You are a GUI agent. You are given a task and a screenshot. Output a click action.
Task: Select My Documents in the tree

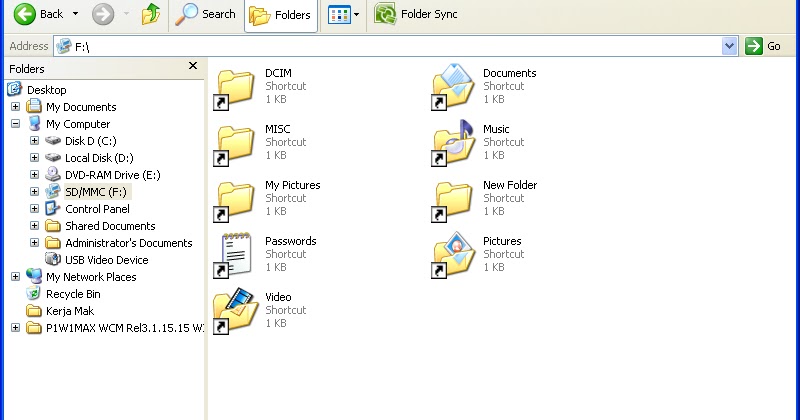pyautogui.click(x=71, y=107)
